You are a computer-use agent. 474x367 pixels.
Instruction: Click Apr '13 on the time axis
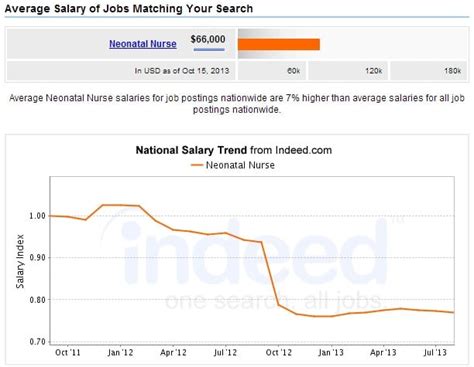pos(383,353)
